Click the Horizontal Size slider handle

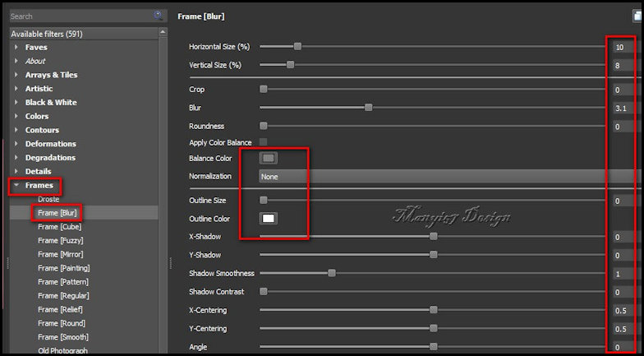(x=297, y=47)
